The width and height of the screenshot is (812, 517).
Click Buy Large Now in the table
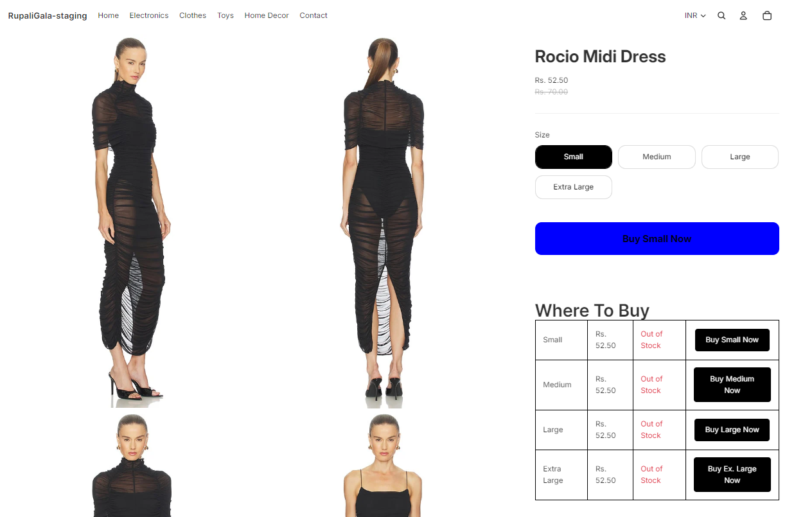click(732, 430)
